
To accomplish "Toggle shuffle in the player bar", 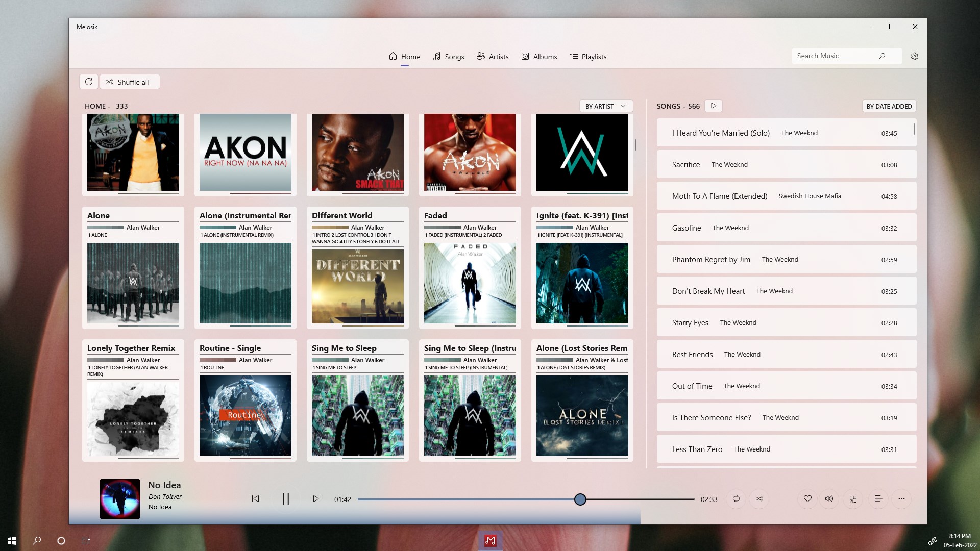I will (759, 499).
